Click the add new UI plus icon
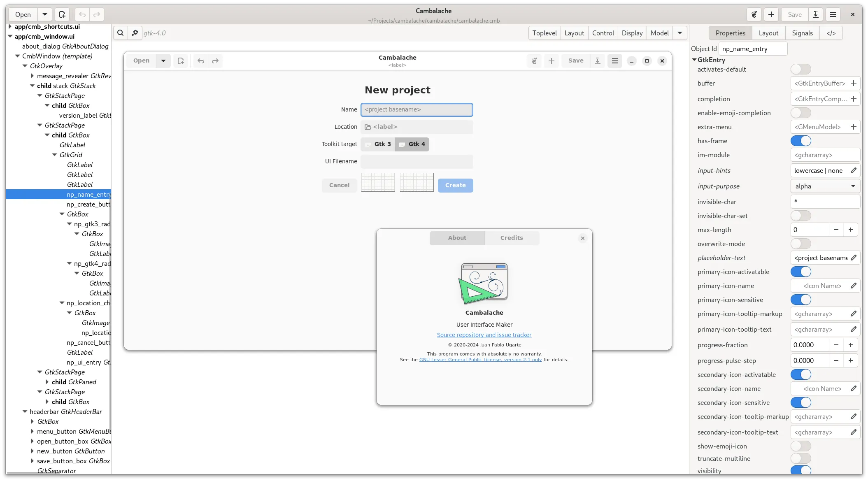Viewport: 868px width, 481px height. (771, 14)
